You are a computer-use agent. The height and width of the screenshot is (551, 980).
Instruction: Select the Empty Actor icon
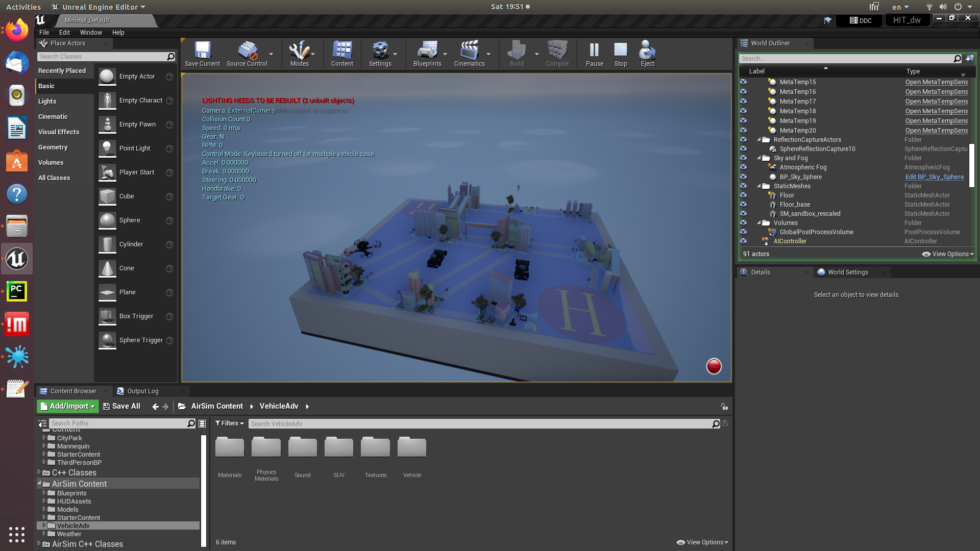[107, 77]
